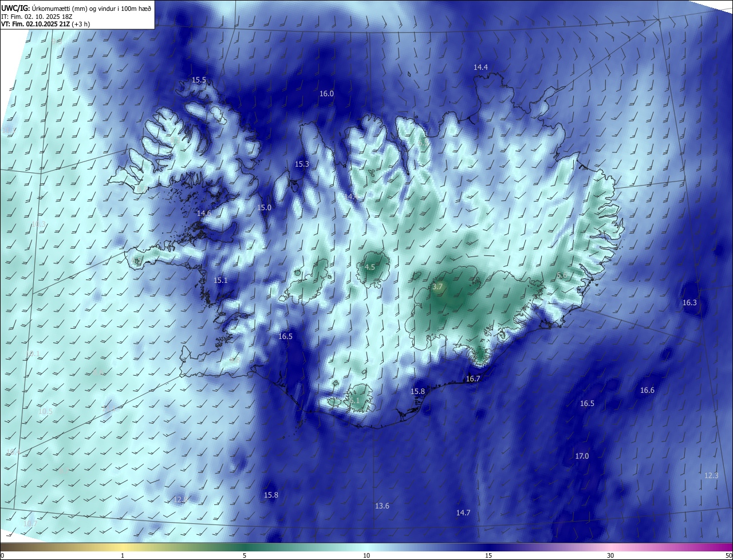Click the valid time line 'VT: Fim. 02.10.2025 21Z (+3 h)'
Viewport: 733px width, 560px height.
tap(46, 24)
